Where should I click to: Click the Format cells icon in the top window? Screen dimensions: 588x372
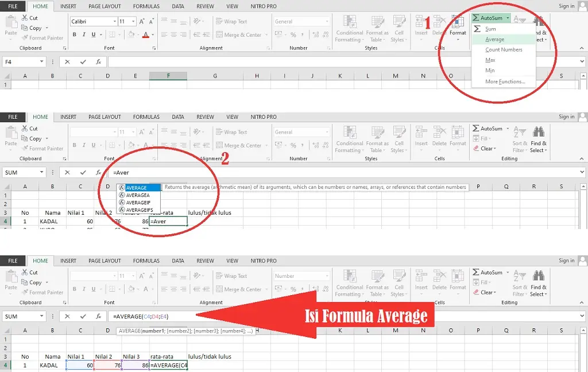pyautogui.click(x=458, y=22)
